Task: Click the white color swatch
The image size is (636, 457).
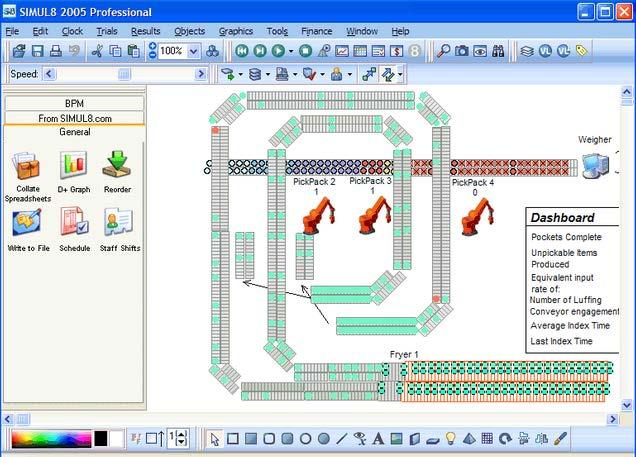Action: 116,439
